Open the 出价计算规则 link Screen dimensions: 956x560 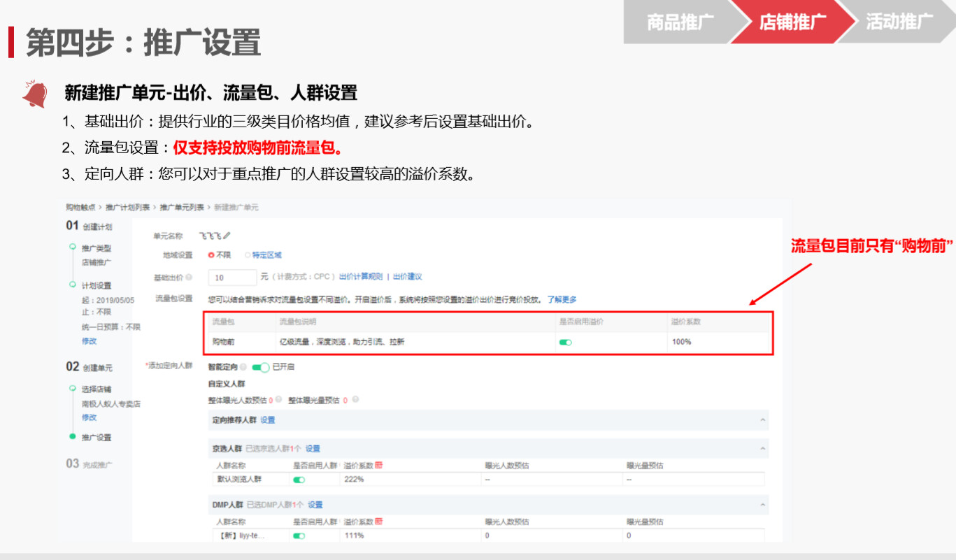click(x=361, y=277)
